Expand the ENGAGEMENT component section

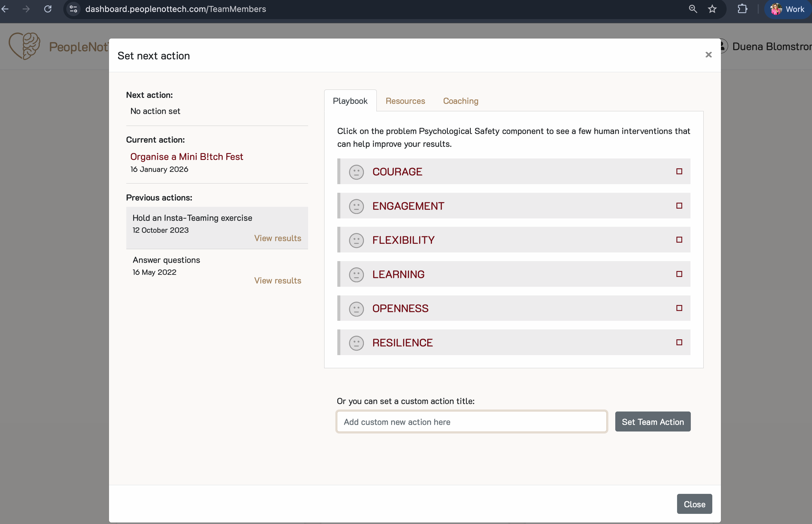tap(408, 206)
